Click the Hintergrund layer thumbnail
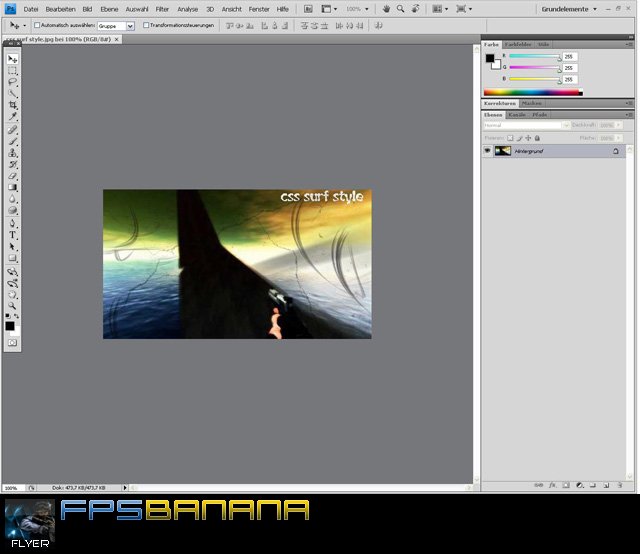Image resolution: width=640 pixels, height=554 pixels. click(x=503, y=151)
